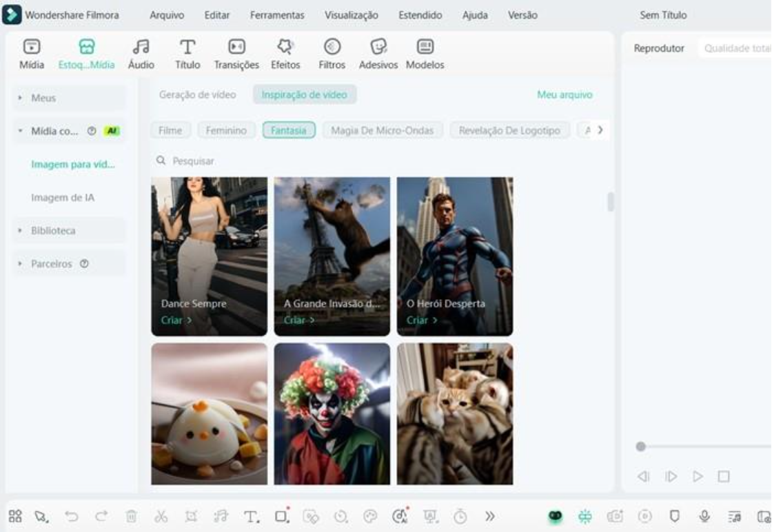Click the undo arrow icon
The width and height of the screenshot is (772, 532).
pyautogui.click(x=72, y=516)
